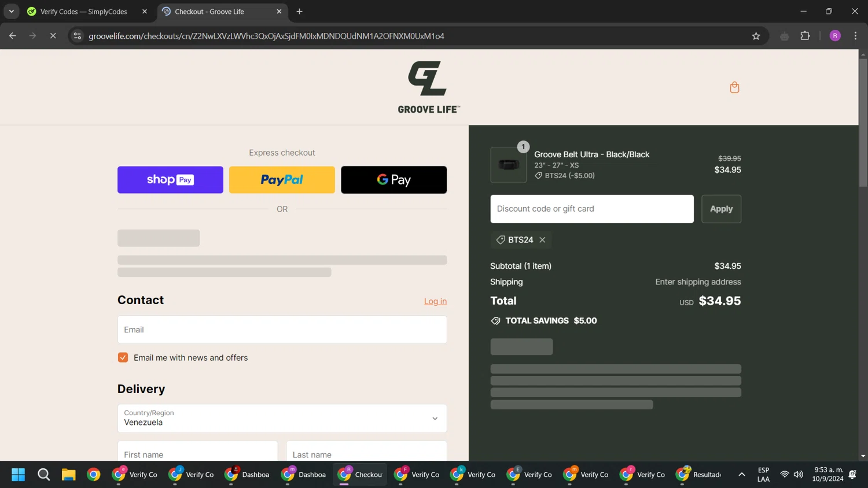This screenshot has width=868, height=488.
Task: Focus the Email input field
Action: point(282,330)
